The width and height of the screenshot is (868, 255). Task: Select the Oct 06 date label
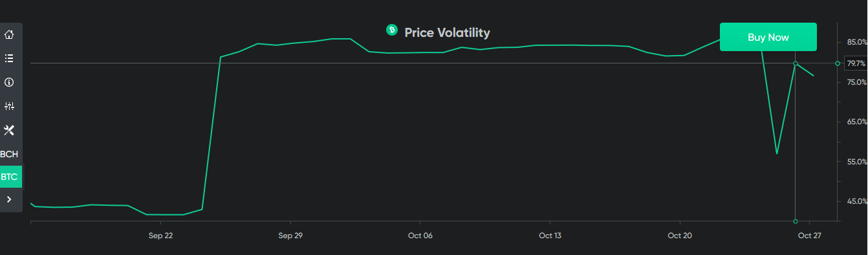pyautogui.click(x=420, y=236)
